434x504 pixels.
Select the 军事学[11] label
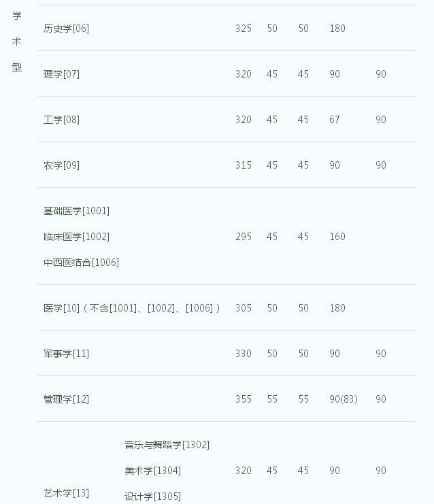[66, 354]
